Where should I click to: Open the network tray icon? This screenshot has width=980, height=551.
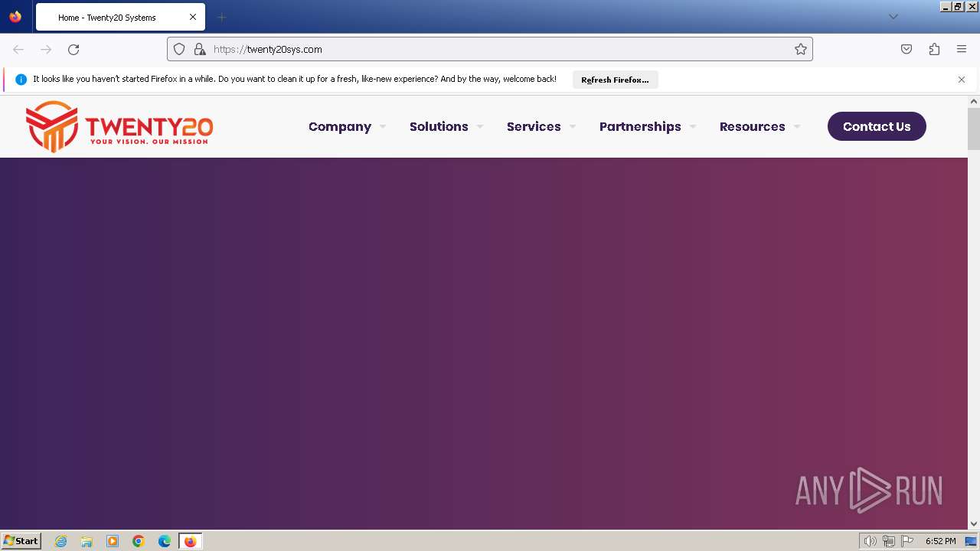888,541
